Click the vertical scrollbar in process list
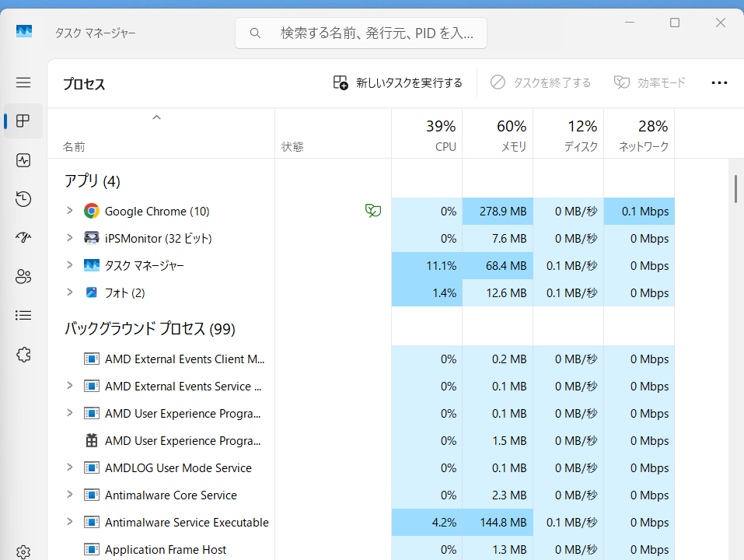Screen dimensions: 744x560 tap(735, 189)
